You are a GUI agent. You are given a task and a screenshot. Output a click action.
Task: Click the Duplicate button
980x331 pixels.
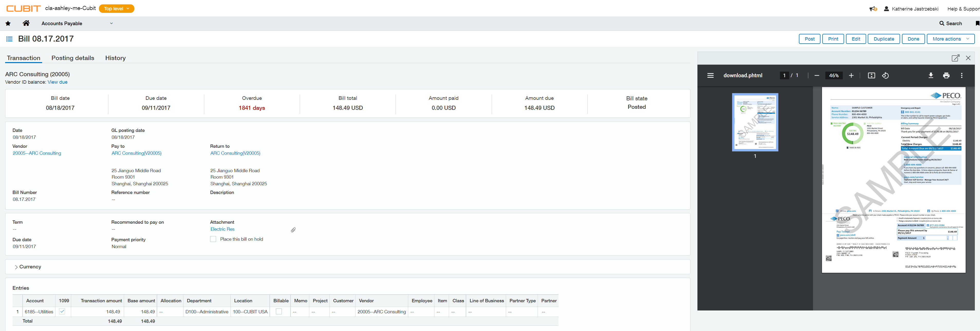[x=883, y=39]
